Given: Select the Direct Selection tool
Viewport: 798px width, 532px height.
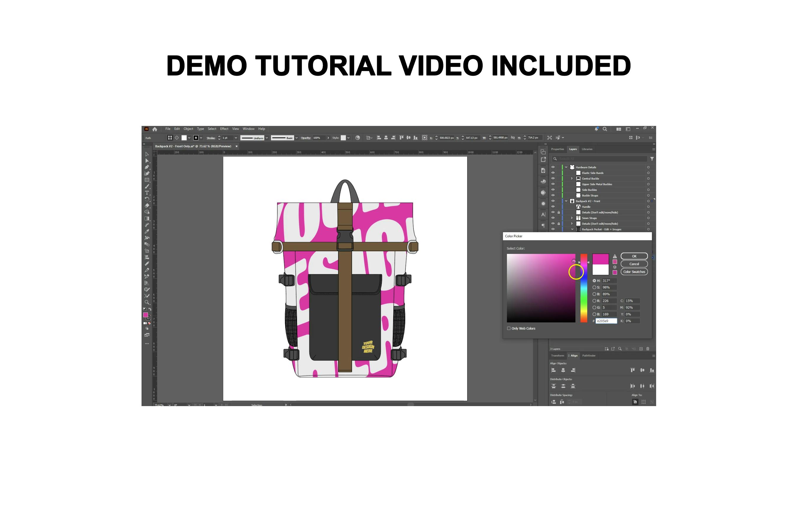Looking at the screenshot, I should click(147, 161).
